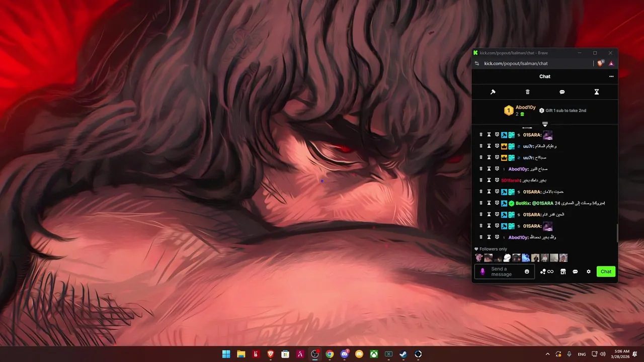Click shield icon on BotRix message
Screen dimensions: 644x362
[x=497, y=203]
